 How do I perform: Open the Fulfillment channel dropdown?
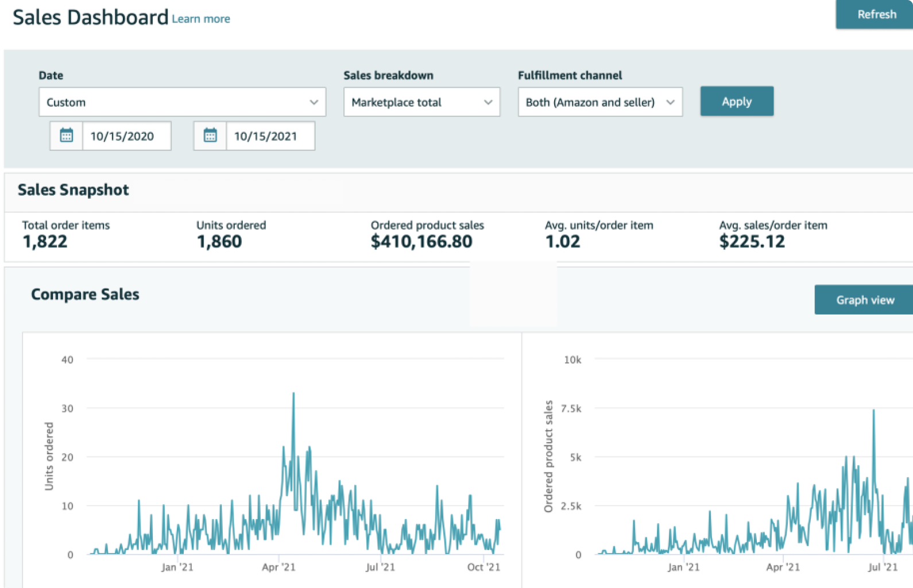[599, 102]
